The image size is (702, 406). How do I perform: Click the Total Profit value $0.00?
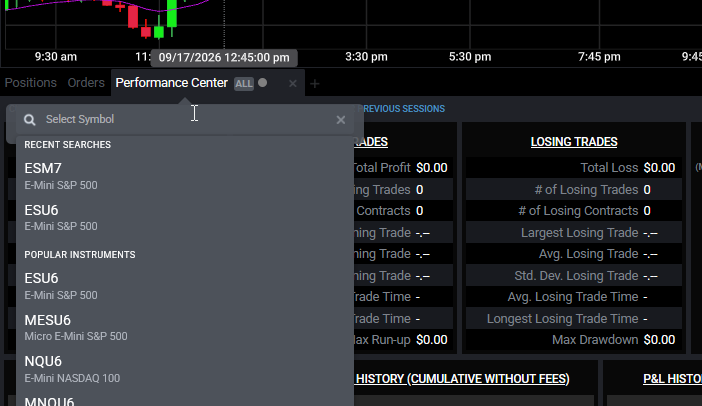[x=432, y=168]
